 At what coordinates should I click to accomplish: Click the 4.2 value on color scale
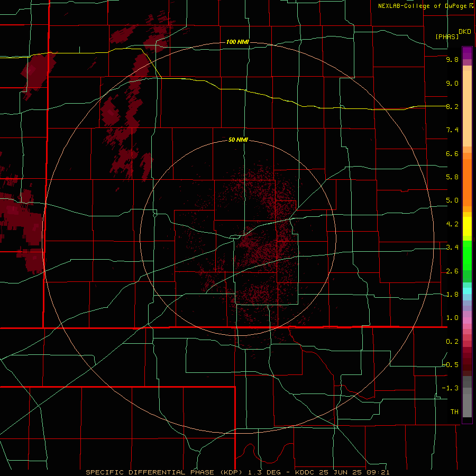[x=452, y=224]
